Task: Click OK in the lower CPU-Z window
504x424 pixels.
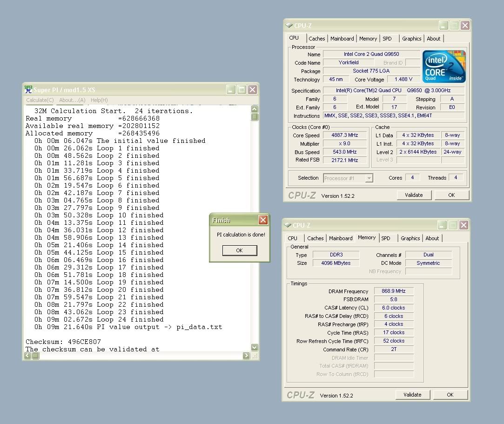Action: click(450, 395)
